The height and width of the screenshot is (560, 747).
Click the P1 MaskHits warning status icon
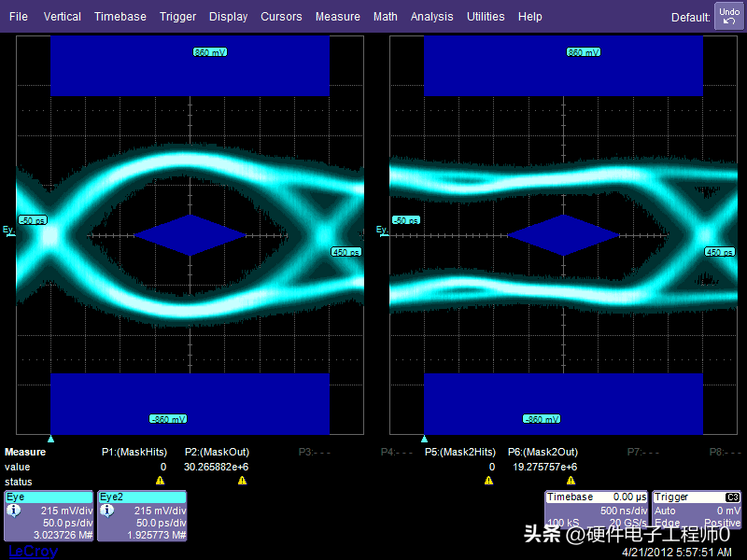tap(160, 481)
